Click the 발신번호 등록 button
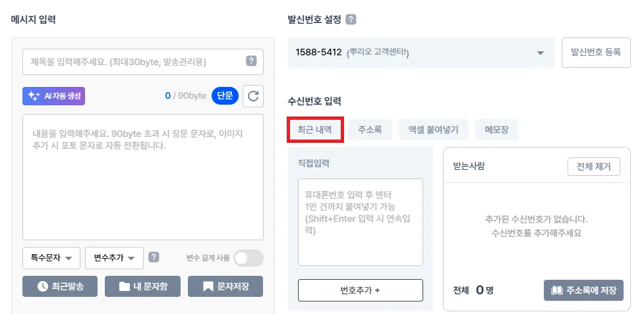 595,53
